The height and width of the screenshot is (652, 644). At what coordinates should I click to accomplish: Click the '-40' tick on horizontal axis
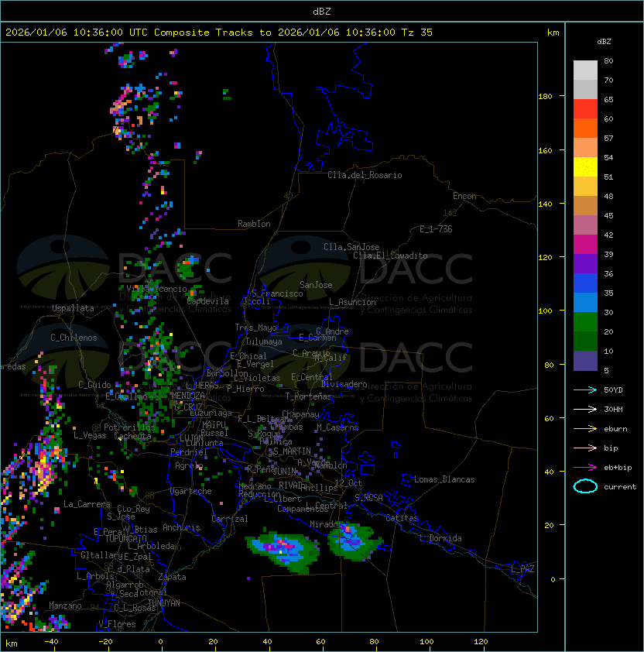(x=51, y=642)
